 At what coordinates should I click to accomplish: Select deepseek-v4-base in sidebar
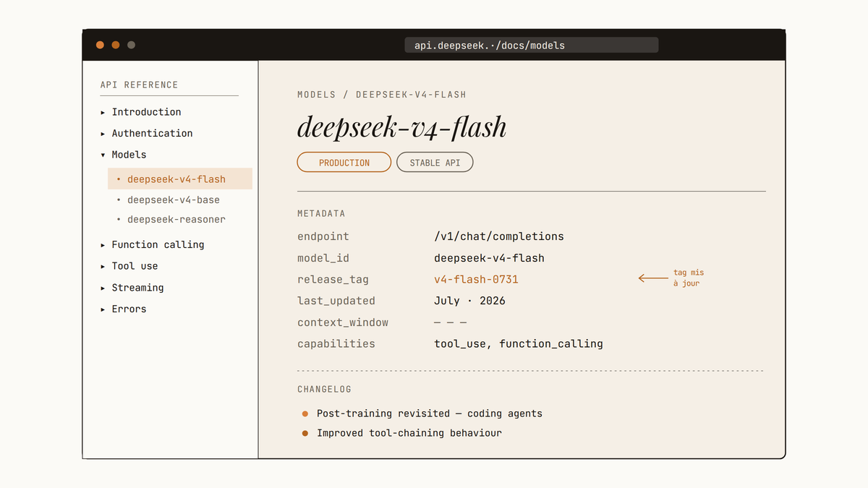(x=174, y=200)
